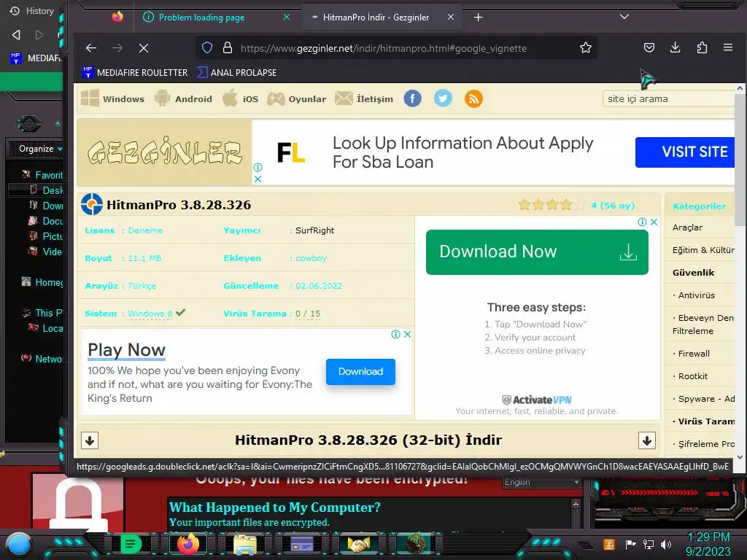Click the cowboy uploader link
This screenshot has width=747, height=560.
(311, 258)
